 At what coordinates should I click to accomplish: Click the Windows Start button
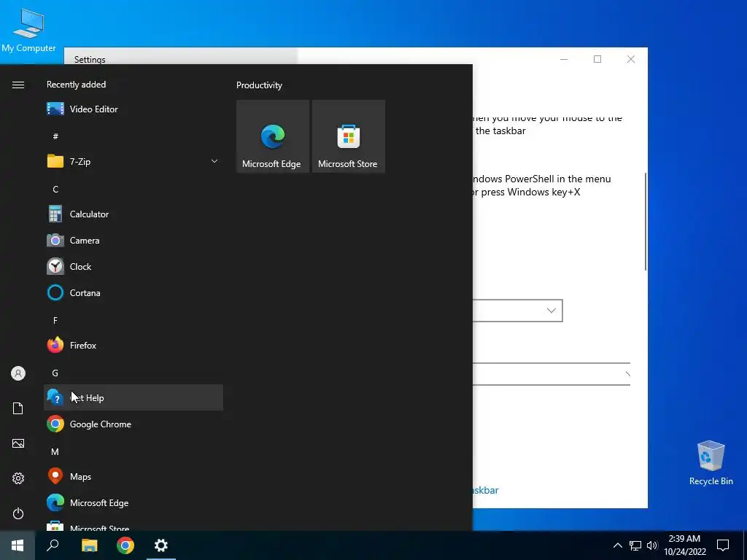pos(18,545)
